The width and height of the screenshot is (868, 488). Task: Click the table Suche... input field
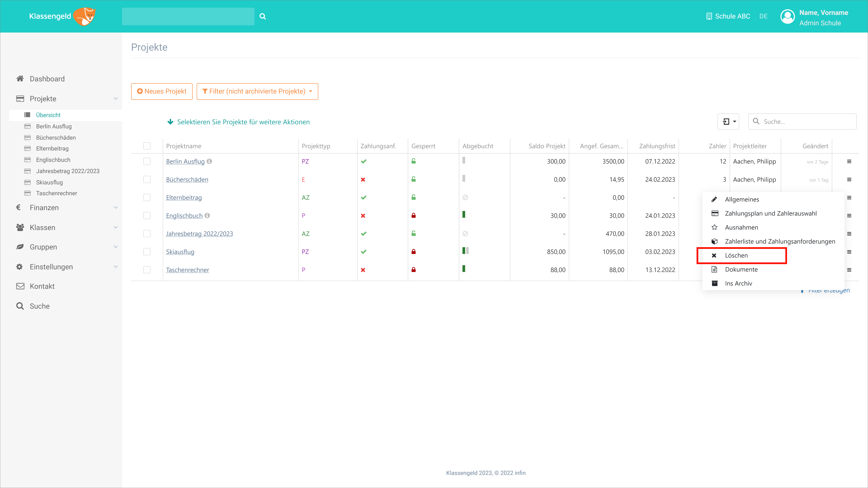pyautogui.click(x=802, y=122)
